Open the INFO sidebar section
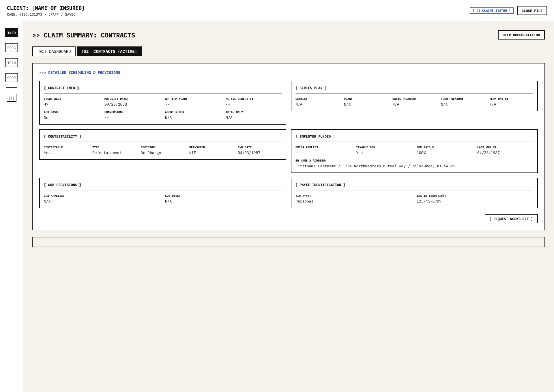 [x=12, y=33]
